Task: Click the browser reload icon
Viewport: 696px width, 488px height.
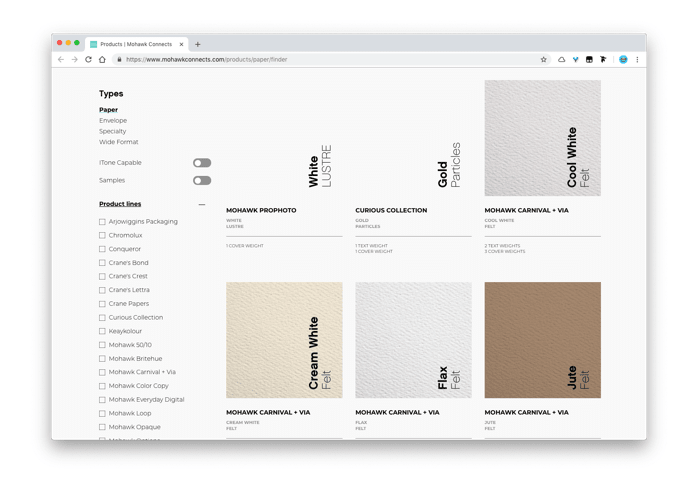Action: (88, 60)
